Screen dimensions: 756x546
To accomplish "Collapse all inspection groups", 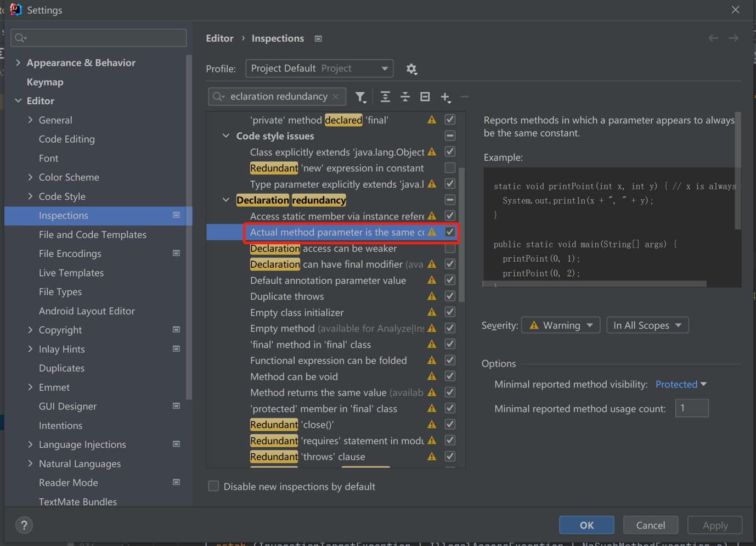I will [x=405, y=97].
